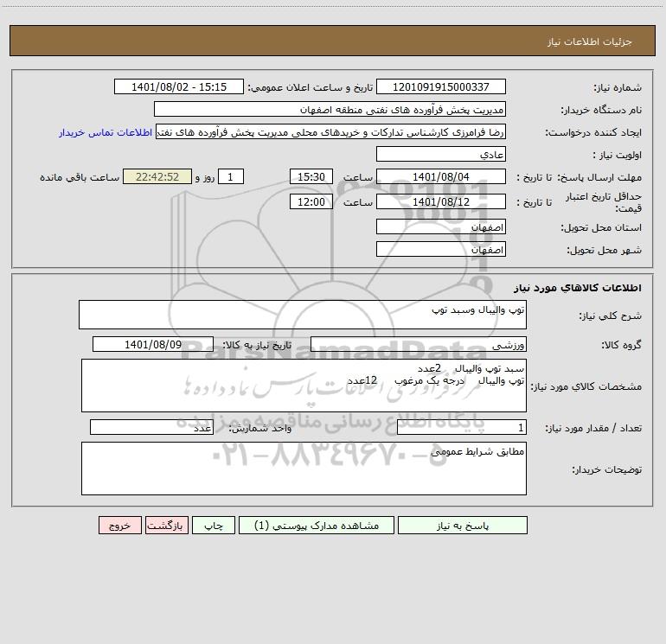Click the goods need date 1401/08/09
This screenshot has width=666, height=644.
point(153,344)
